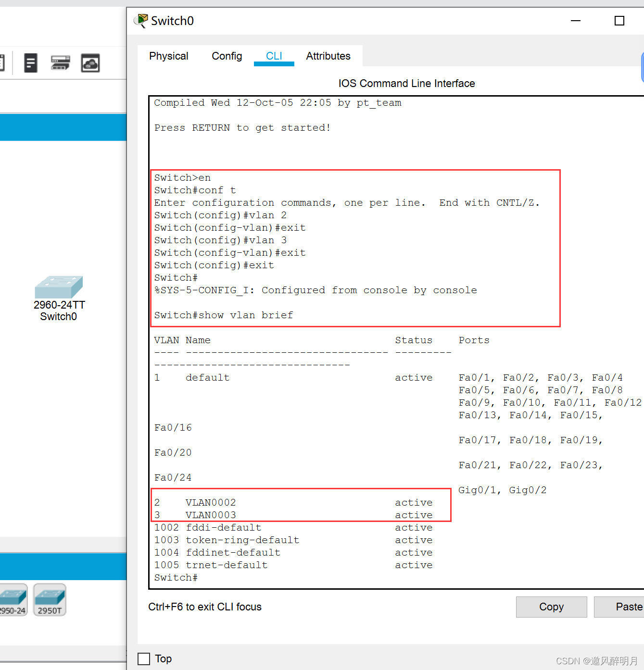
Task: Pick the 2950T switch from device list
Action: click(50, 599)
